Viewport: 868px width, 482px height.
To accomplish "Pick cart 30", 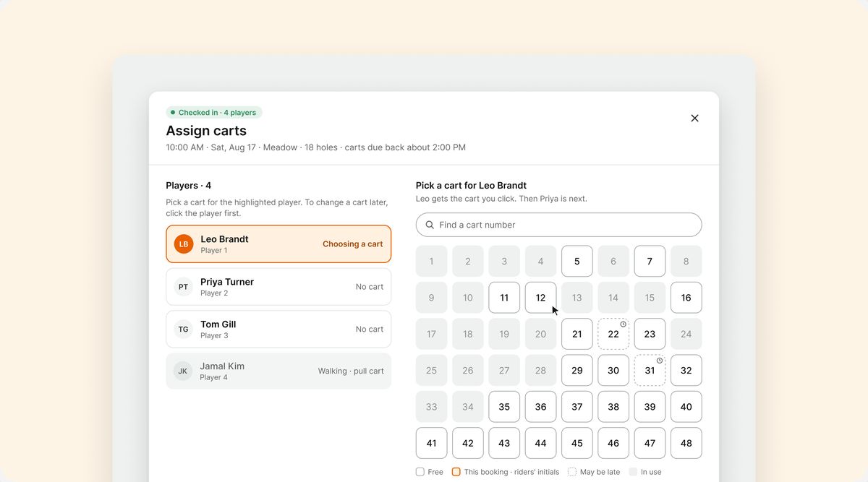I will pyautogui.click(x=613, y=370).
